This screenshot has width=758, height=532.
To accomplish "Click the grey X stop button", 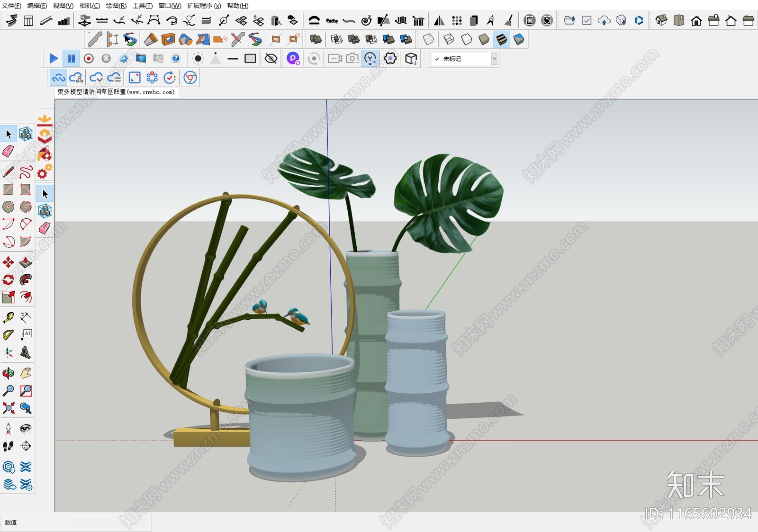I will (106, 59).
